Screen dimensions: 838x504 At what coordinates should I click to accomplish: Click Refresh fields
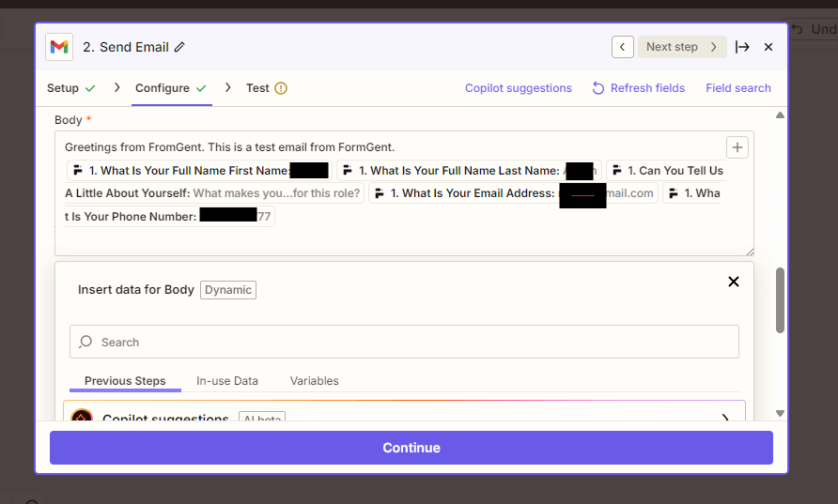(639, 88)
